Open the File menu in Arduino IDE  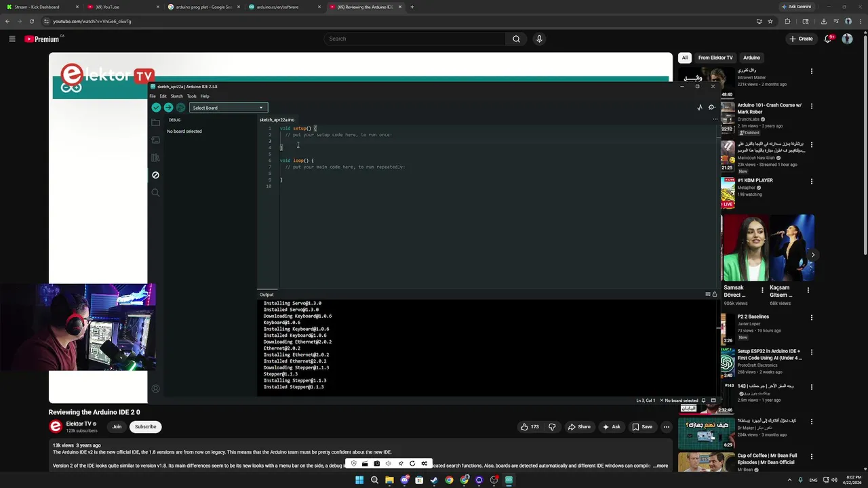(153, 96)
